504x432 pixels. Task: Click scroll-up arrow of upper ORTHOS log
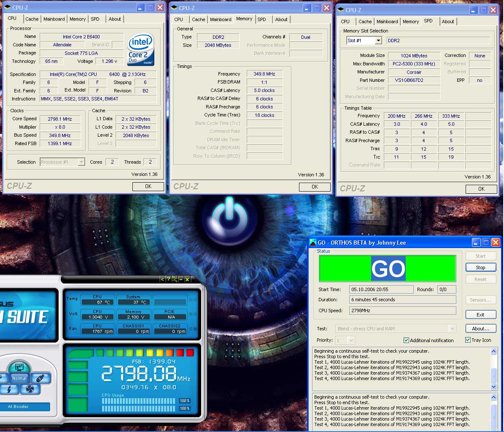494,351
